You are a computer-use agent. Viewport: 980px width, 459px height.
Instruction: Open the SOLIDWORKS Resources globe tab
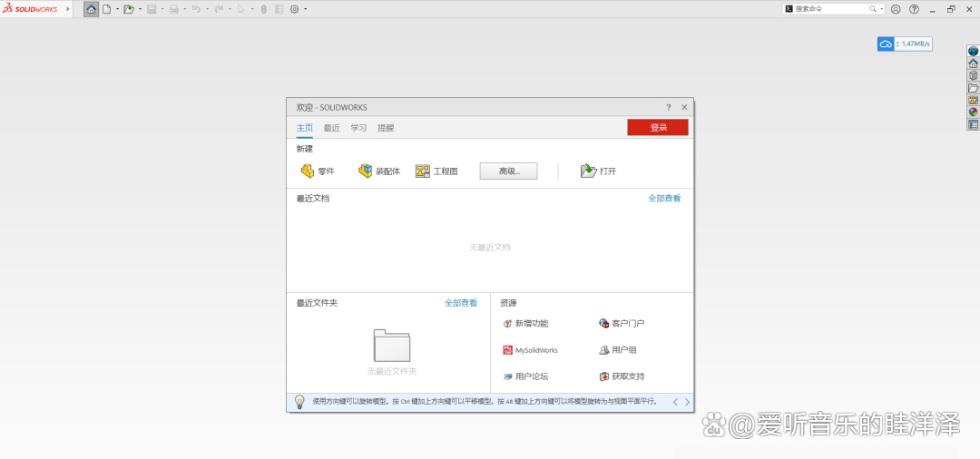tap(973, 51)
